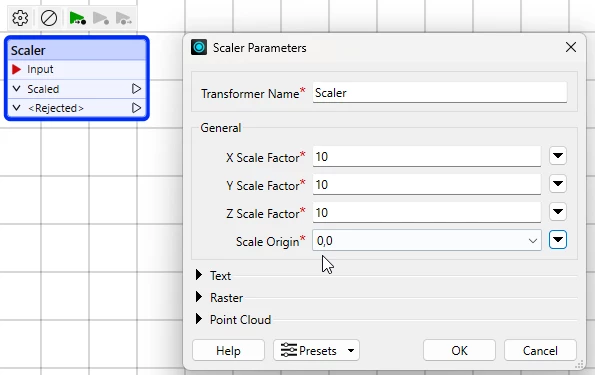Close the Scaler Parameters dialog

tap(571, 47)
